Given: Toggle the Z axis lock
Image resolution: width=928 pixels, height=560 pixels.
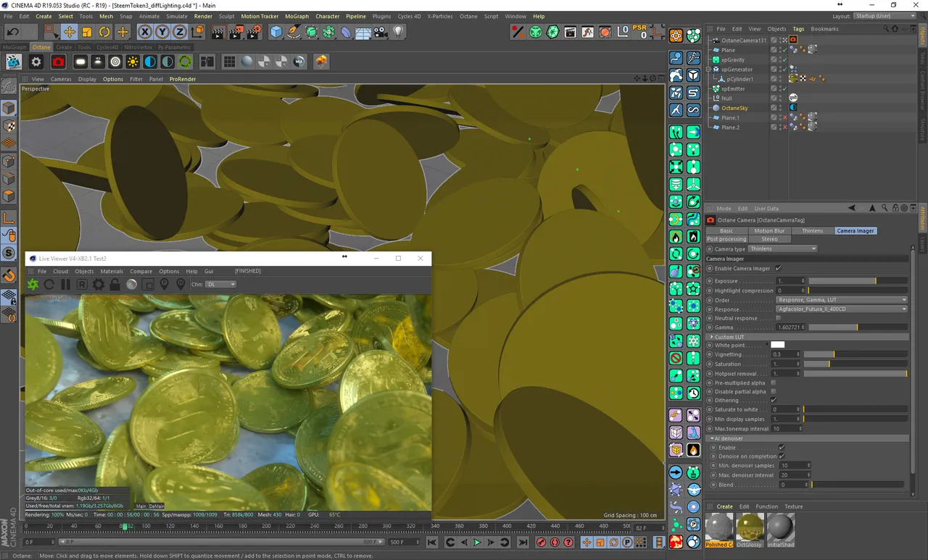Looking at the screenshot, I should tap(179, 32).
